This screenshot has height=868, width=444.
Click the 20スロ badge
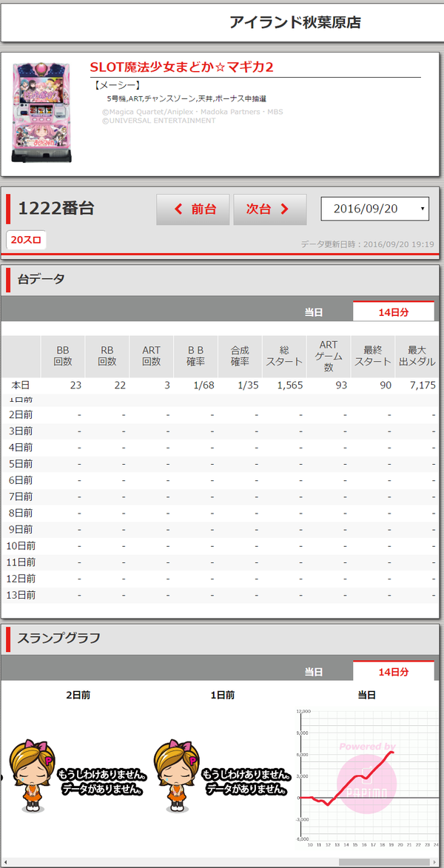26,240
